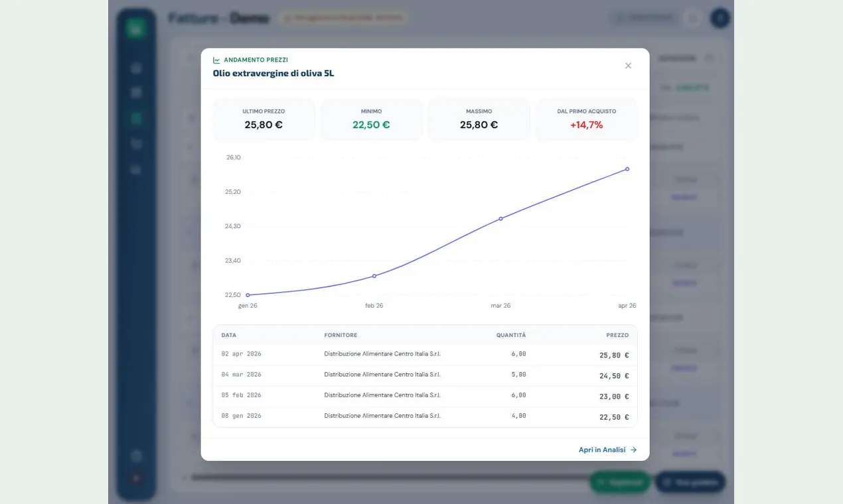843x504 pixels.
Task: Click the 'Dal primo acquisto' +14,7% card
Action: [x=587, y=119]
